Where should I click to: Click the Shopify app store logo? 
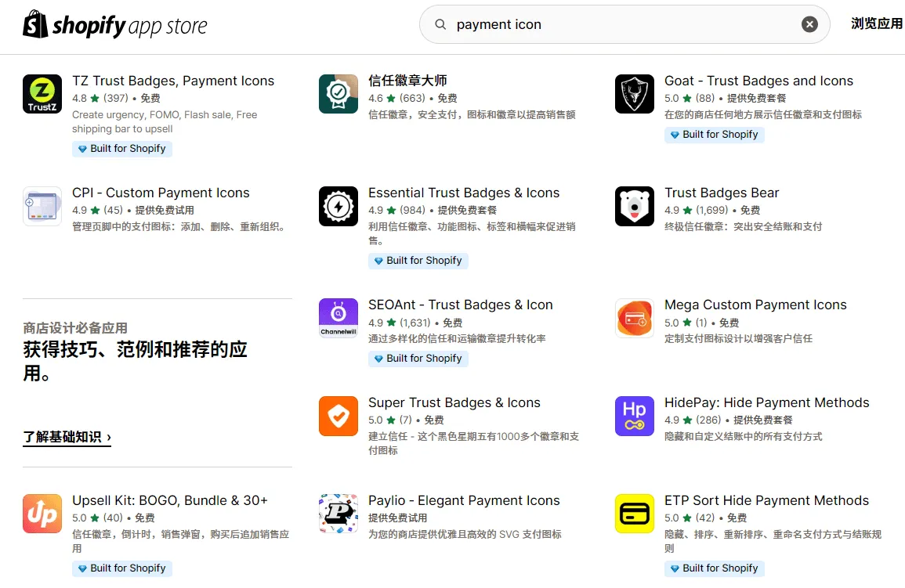pyautogui.click(x=115, y=26)
